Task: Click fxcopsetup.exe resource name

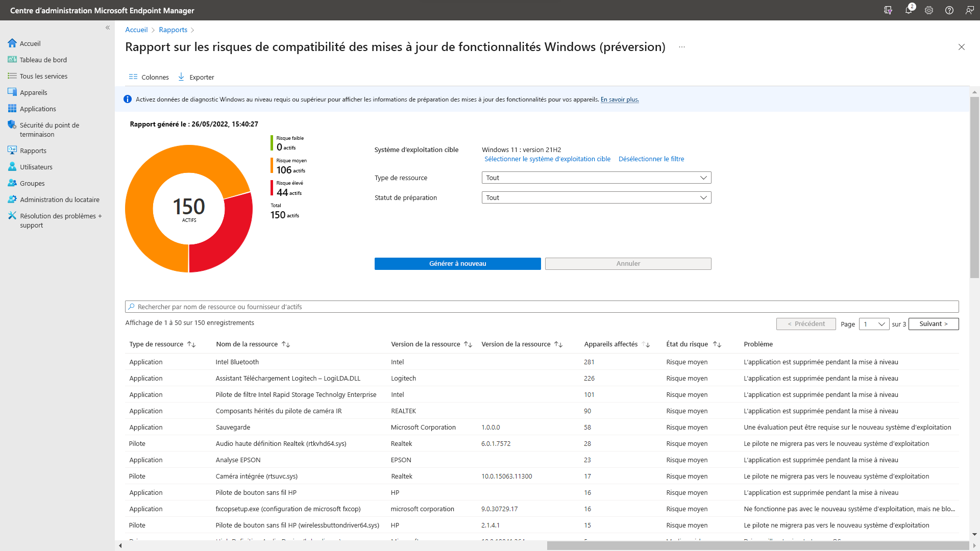Action: coord(288,509)
